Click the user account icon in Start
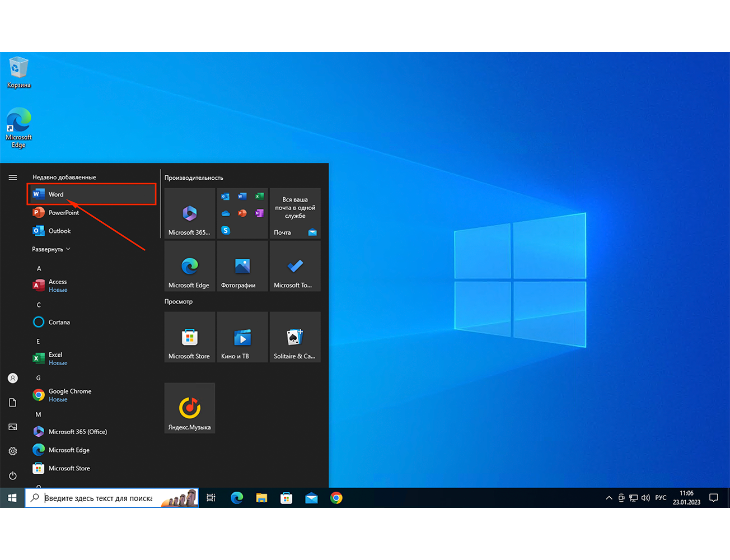Image resolution: width=730 pixels, height=560 pixels. (13, 378)
